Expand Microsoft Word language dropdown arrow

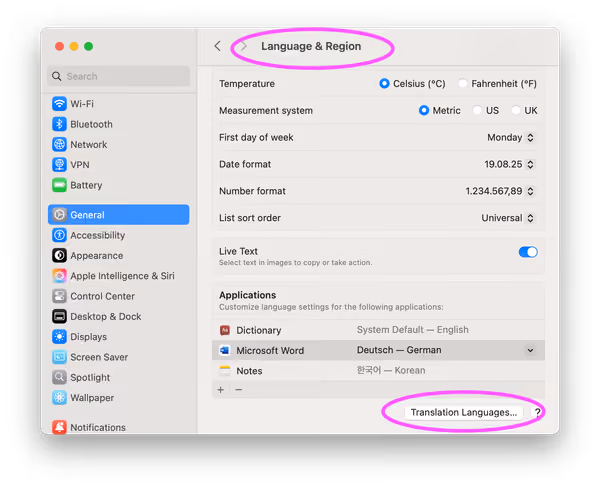pyautogui.click(x=530, y=350)
